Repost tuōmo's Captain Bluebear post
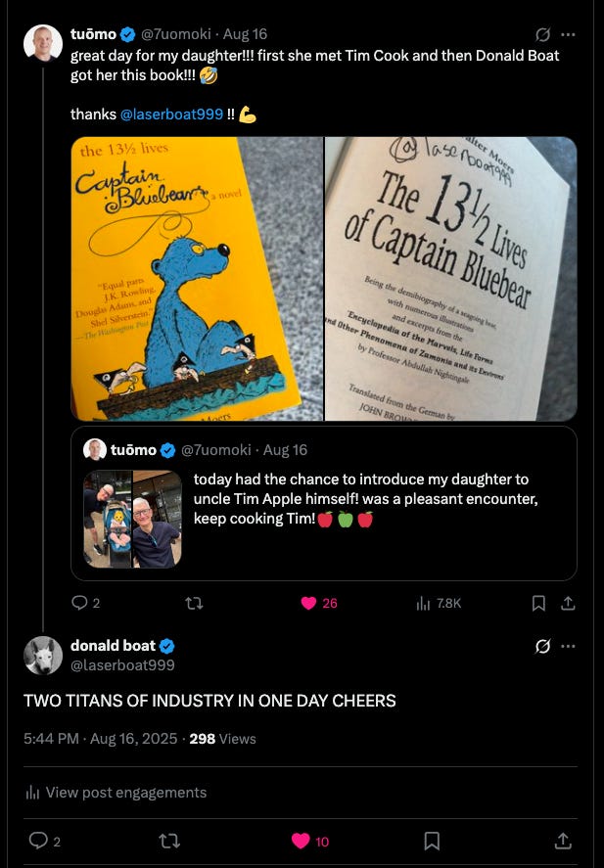 [x=194, y=603]
